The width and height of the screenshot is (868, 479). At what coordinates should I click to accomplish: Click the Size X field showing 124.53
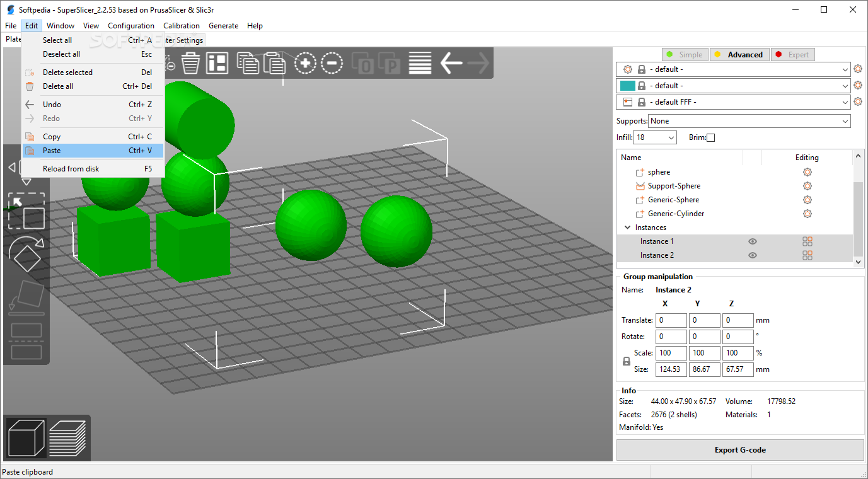click(x=671, y=369)
